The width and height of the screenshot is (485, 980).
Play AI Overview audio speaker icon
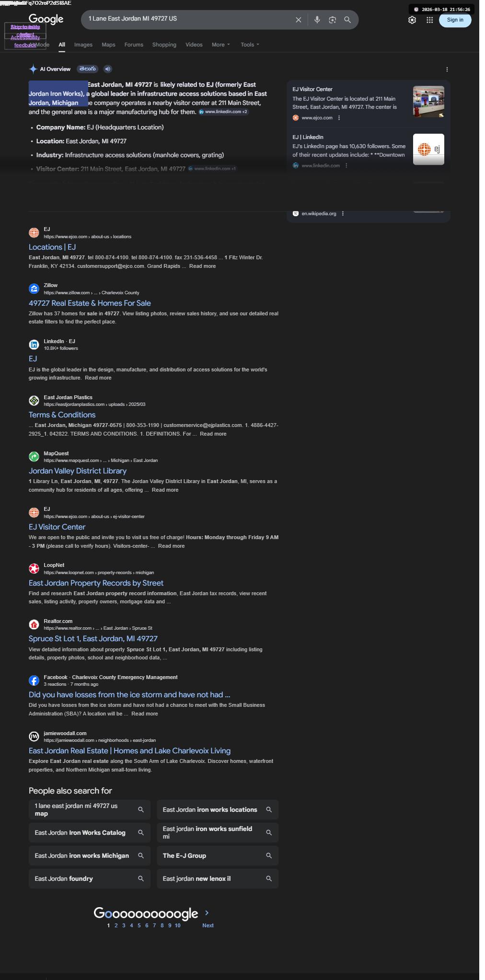click(x=108, y=69)
